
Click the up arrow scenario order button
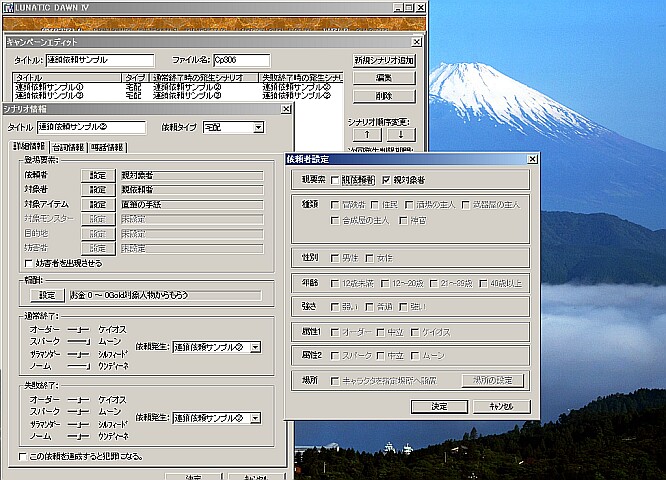pyautogui.click(x=365, y=133)
